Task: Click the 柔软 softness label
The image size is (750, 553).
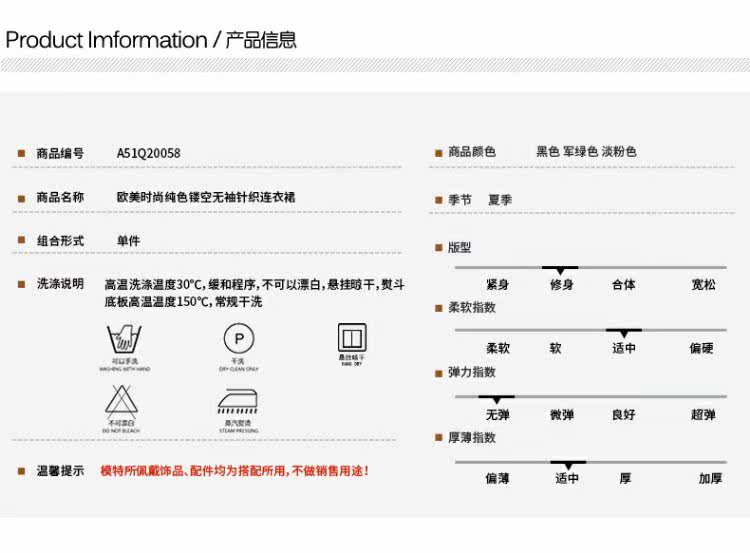Action: (498, 348)
